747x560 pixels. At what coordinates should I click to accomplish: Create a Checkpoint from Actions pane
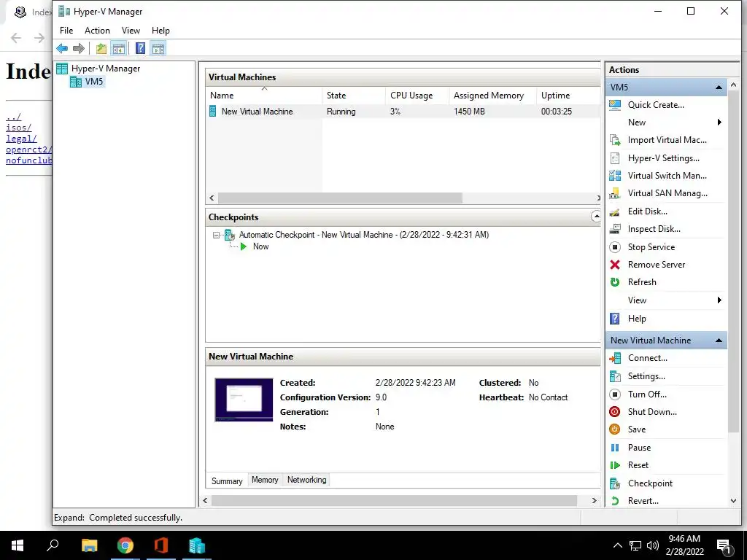650,483
